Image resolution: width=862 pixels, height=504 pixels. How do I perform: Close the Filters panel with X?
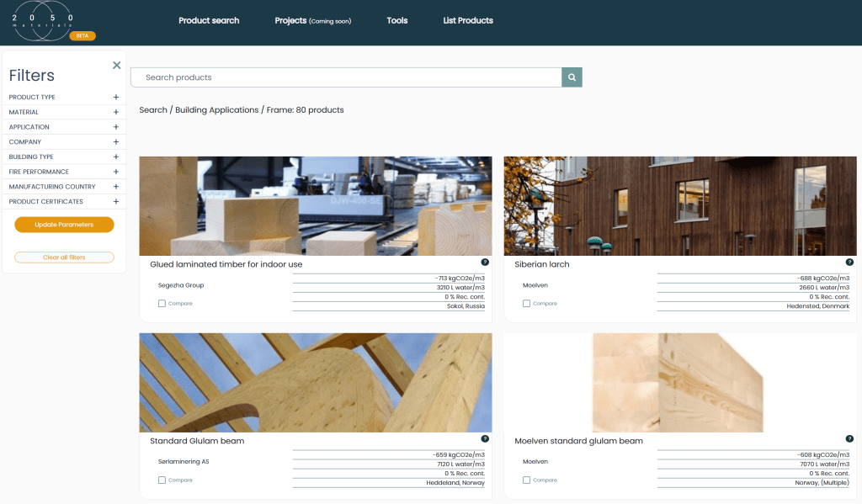(117, 65)
